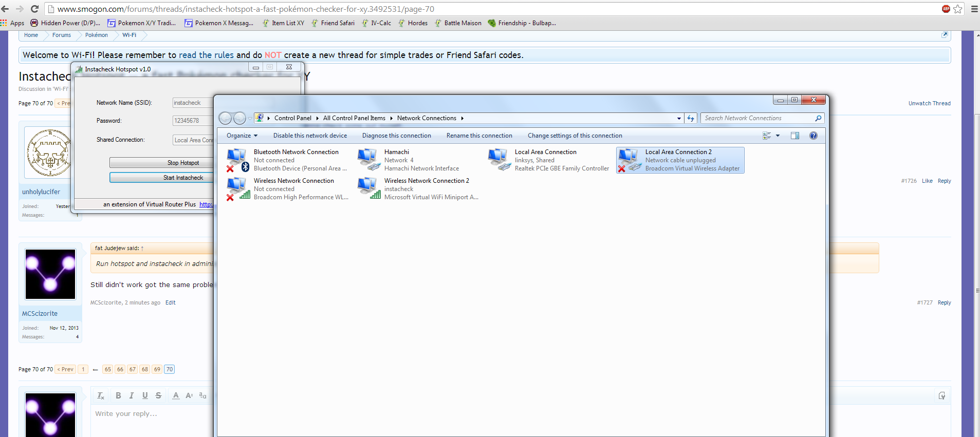Viewport: 980px width, 437px height.
Task: Toggle italic in the reply editor
Action: click(x=132, y=395)
